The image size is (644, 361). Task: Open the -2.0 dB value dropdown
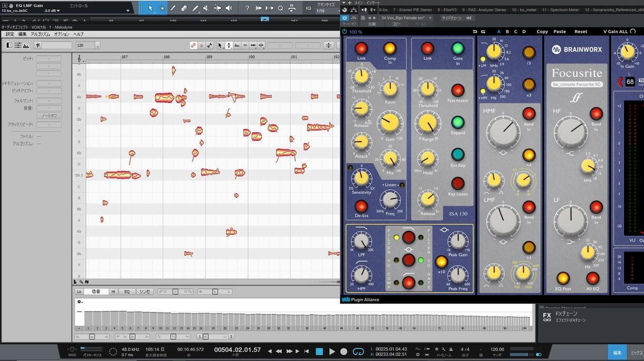(x=58, y=11)
